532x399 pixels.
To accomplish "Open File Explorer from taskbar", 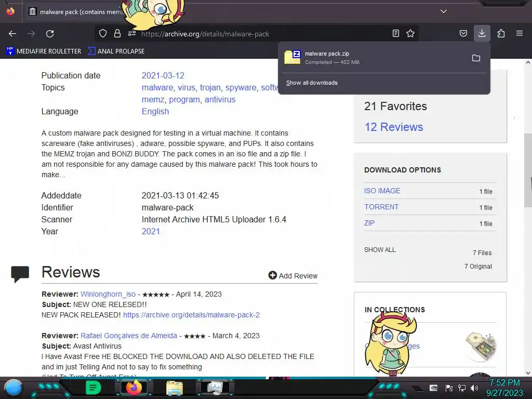I will pyautogui.click(x=175, y=388).
